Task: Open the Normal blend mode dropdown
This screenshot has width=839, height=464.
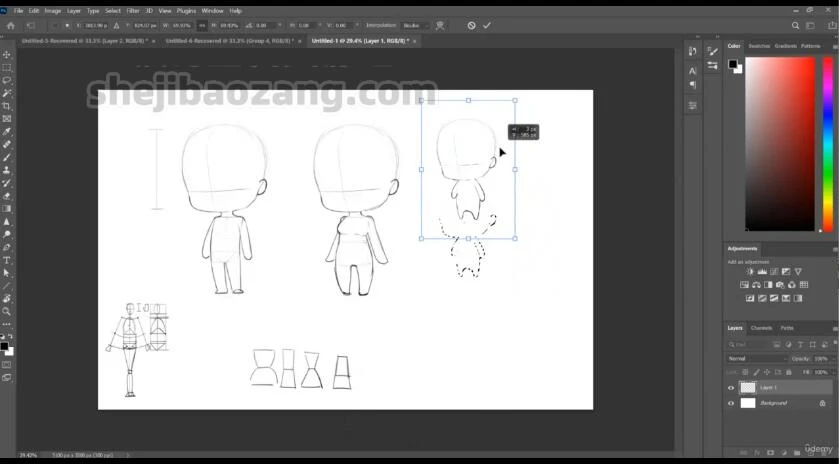Action: (x=757, y=358)
